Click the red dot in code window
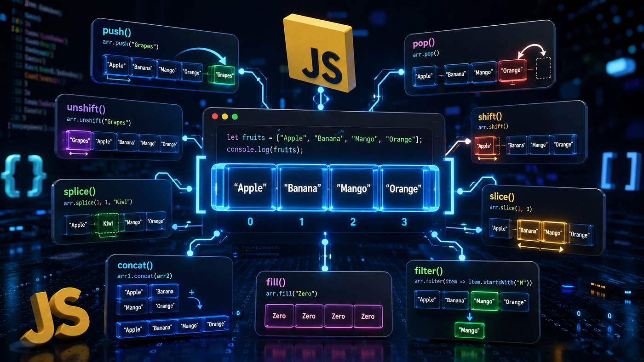Image resolution: width=644 pixels, height=362 pixels. [x=215, y=117]
